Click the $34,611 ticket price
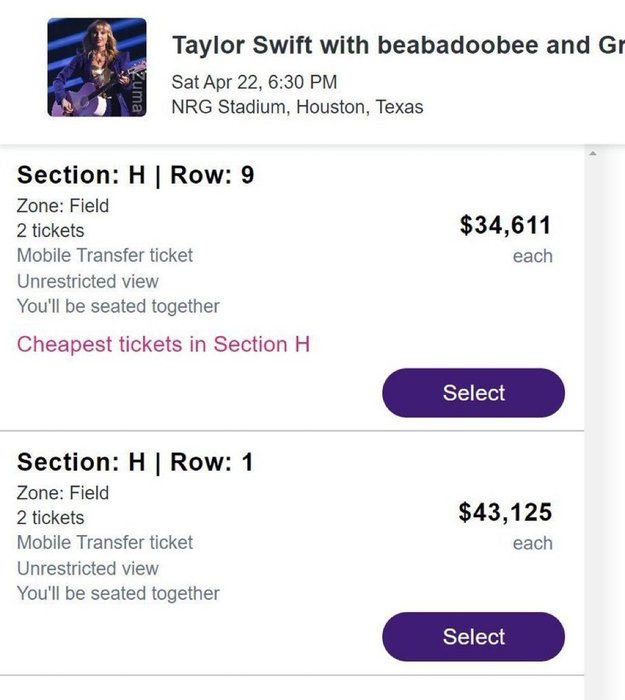Screen dimensions: 625x700 coord(505,226)
